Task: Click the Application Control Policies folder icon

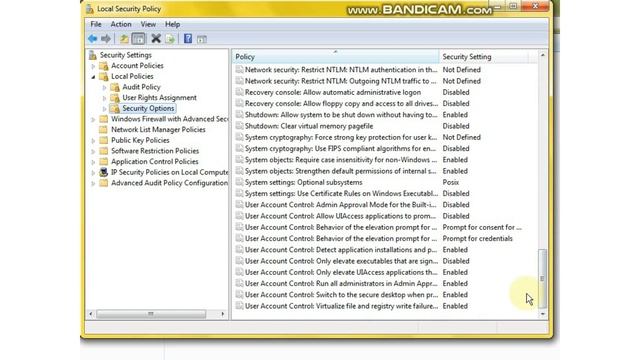Action: click(x=104, y=161)
